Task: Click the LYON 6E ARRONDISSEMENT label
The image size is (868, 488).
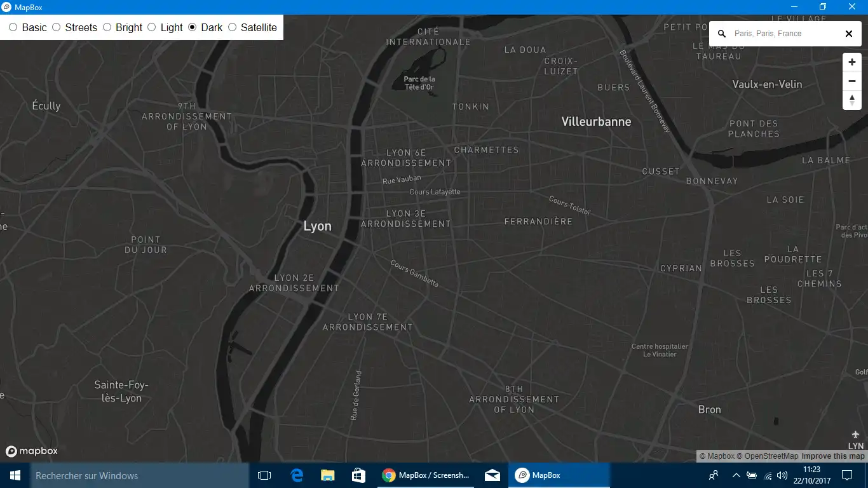Action: tap(406, 158)
